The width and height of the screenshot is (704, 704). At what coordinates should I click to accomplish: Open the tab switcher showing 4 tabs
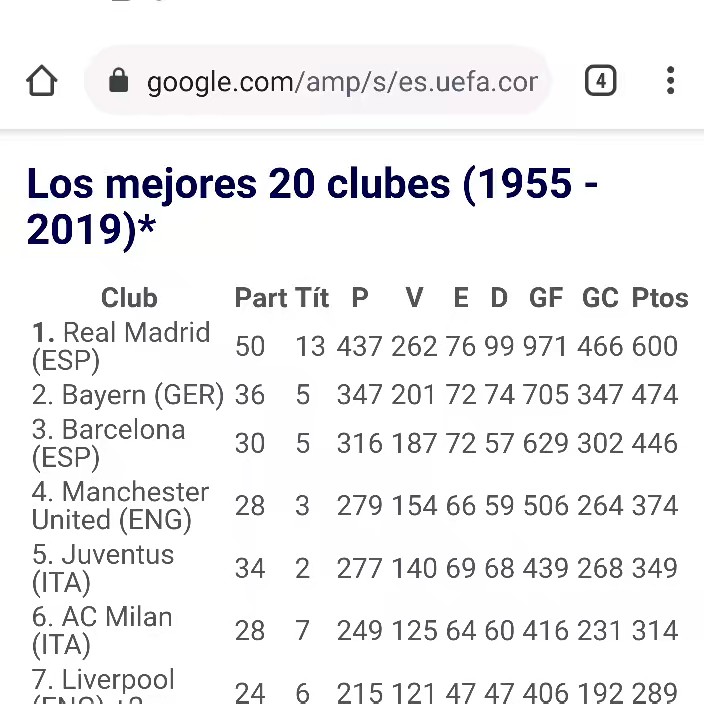pos(600,81)
